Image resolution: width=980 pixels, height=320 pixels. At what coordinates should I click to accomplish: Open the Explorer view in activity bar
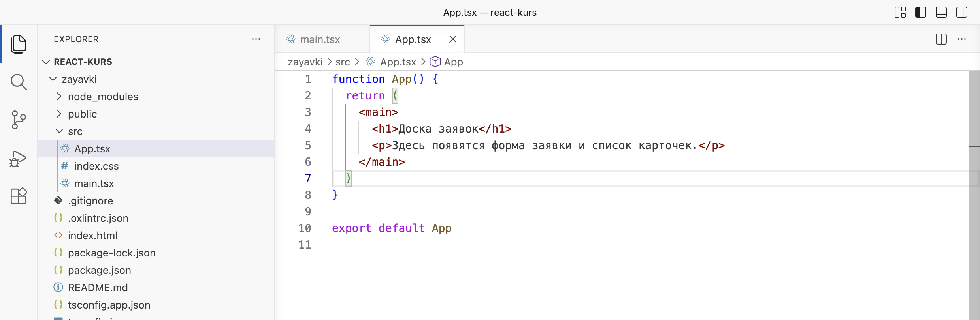click(19, 44)
